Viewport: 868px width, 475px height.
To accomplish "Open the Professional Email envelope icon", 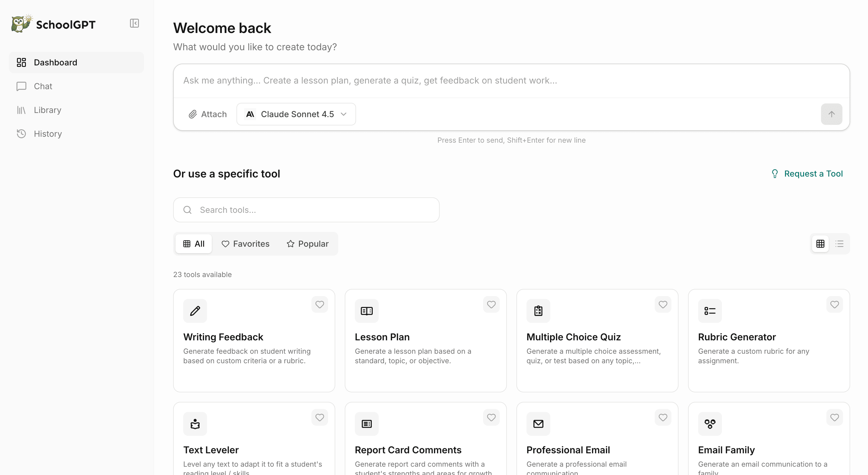I will click(x=538, y=424).
